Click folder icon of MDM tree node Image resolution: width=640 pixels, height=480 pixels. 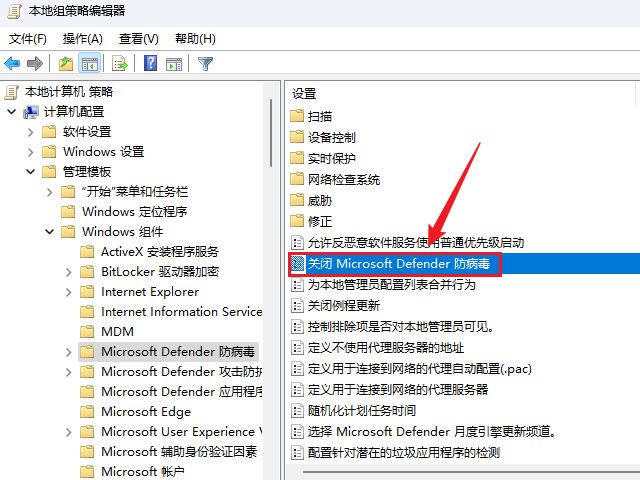pos(87,331)
